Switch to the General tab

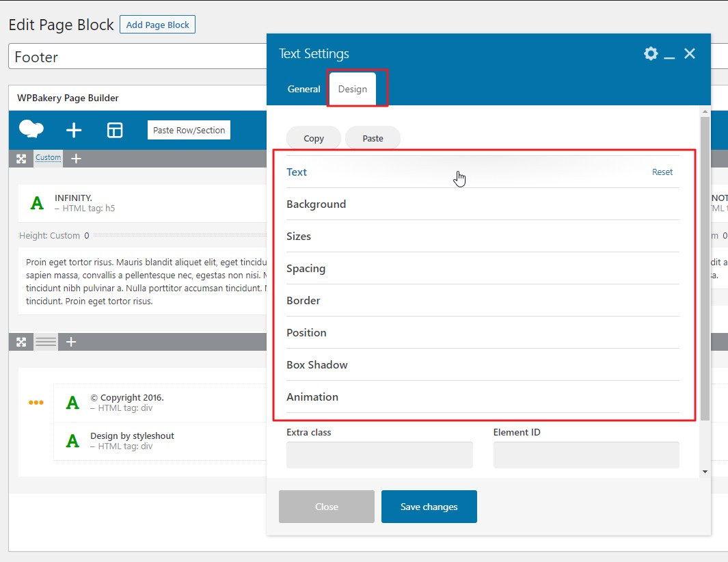[304, 89]
